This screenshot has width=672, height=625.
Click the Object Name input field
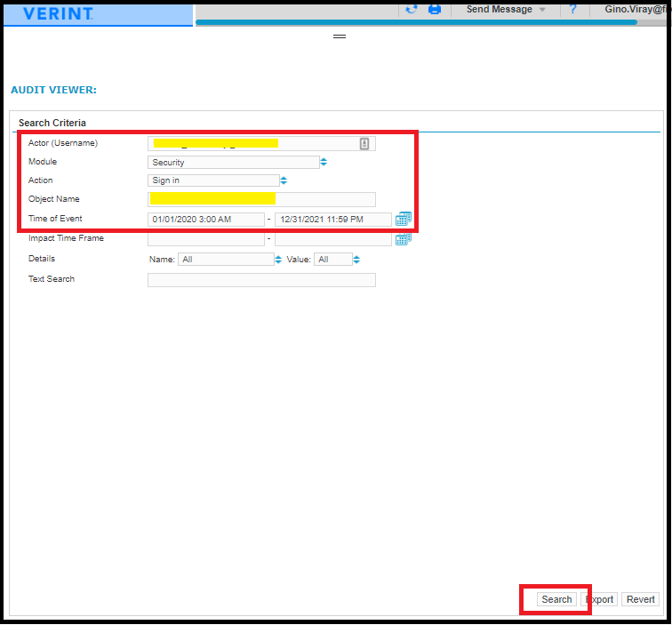tap(261, 199)
